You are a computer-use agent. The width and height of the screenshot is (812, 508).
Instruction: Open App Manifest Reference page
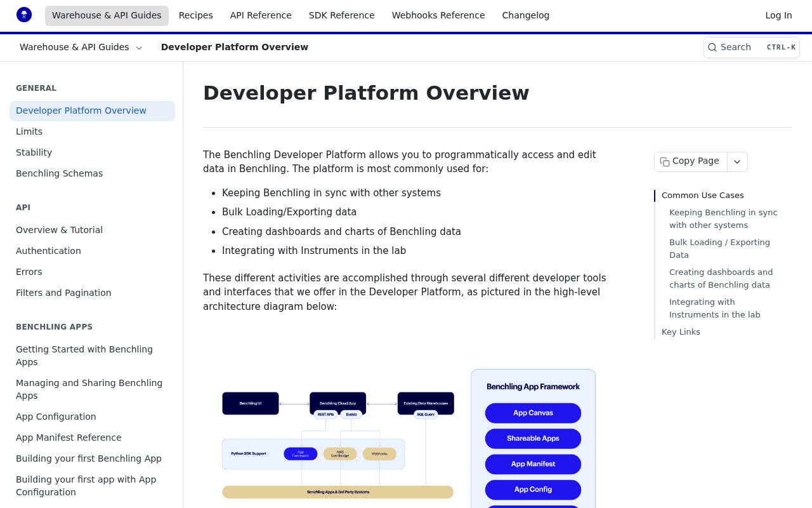92,438
